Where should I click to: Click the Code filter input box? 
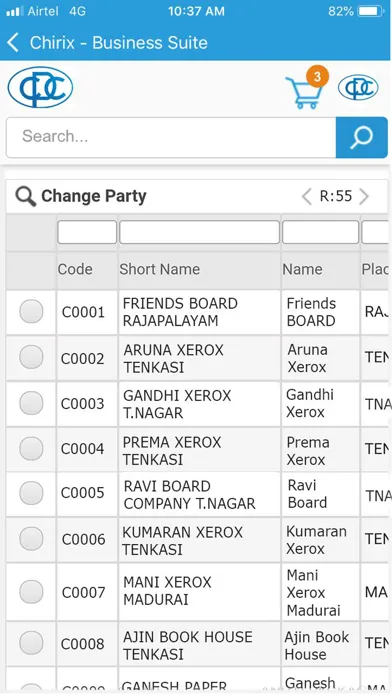click(x=87, y=232)
